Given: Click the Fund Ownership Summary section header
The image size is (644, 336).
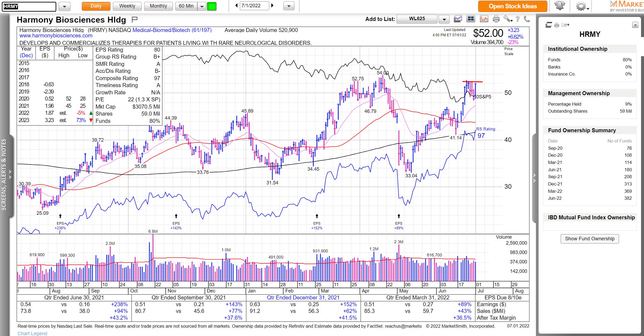Looking at the screenshot, I should coord(590,130).
